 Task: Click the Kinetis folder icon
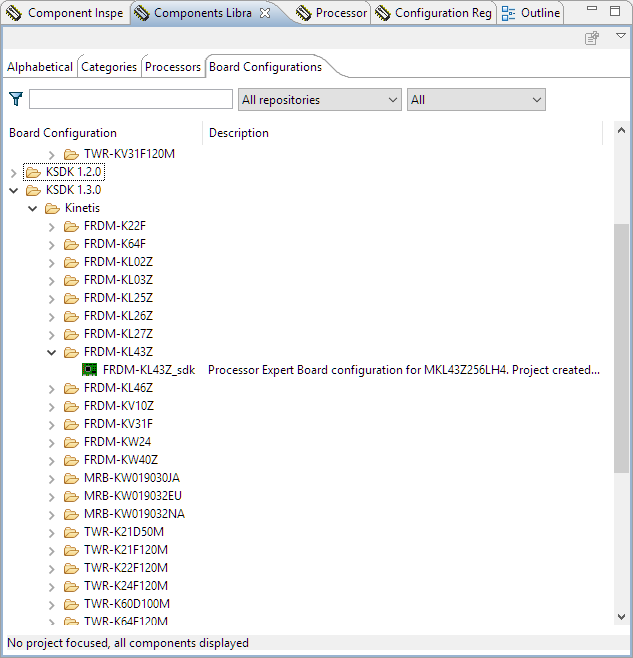click(x=52, y=208)
